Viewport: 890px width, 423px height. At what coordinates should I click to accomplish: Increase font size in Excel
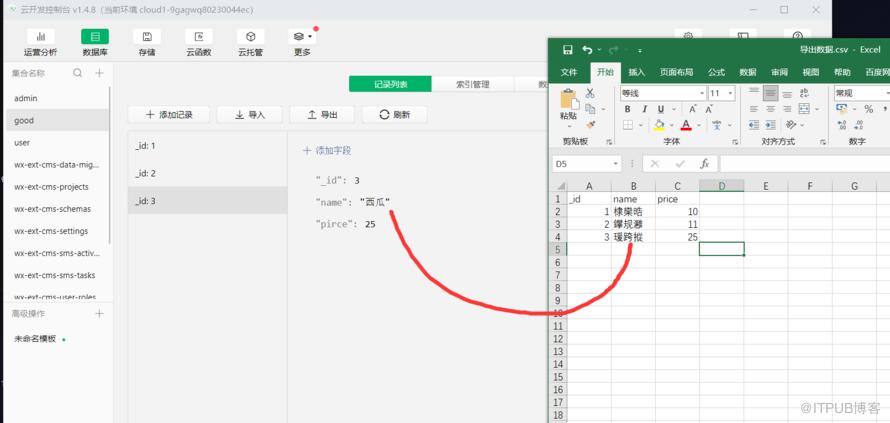pyautogui.click(x=693, y=109)
